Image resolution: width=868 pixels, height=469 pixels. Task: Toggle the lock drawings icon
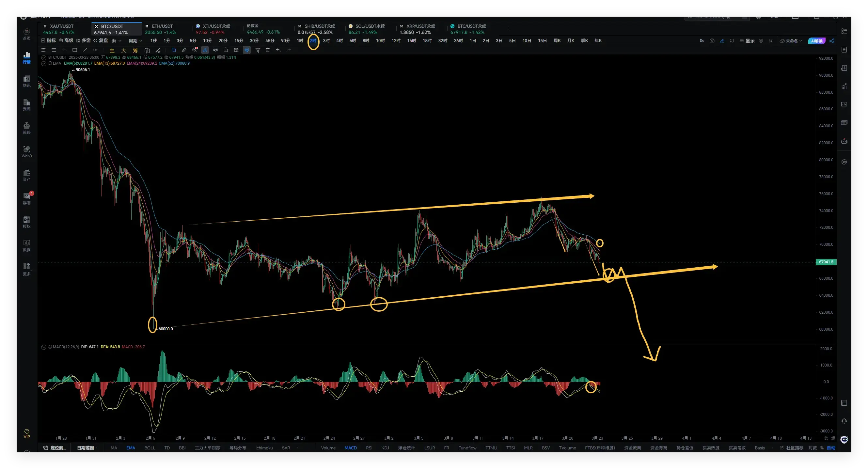tap(226, 50)
